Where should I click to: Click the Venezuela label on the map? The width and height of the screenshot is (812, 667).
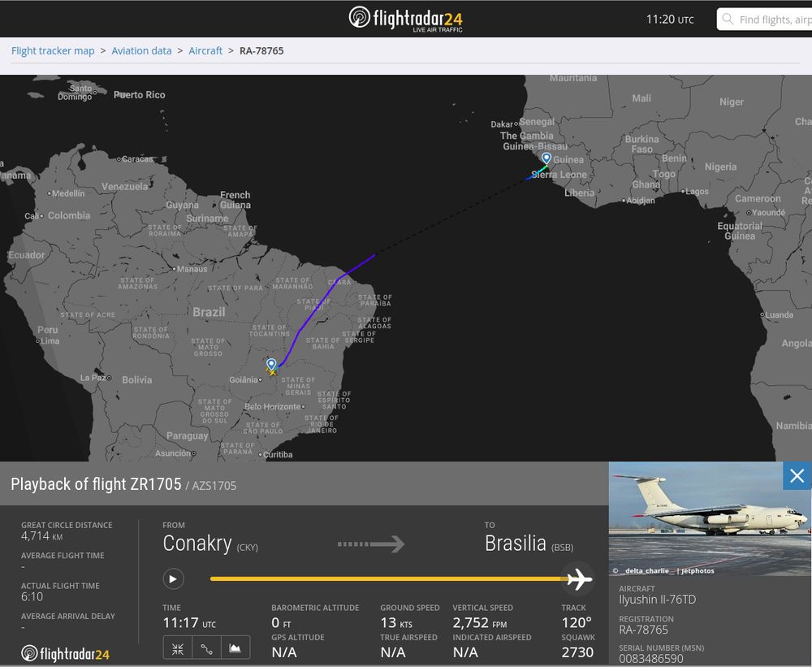(x=125, y=187)
